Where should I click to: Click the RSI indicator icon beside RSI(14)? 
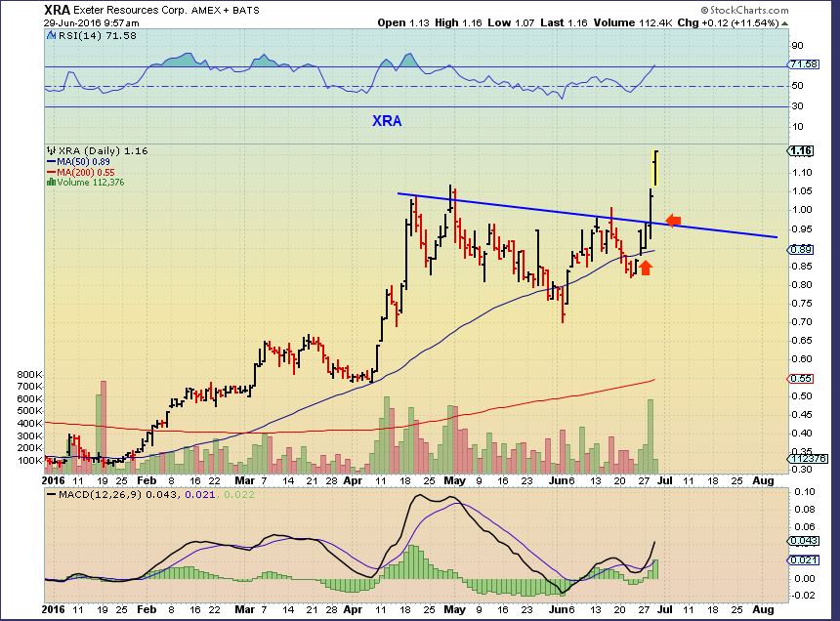(x=51, y=36)
